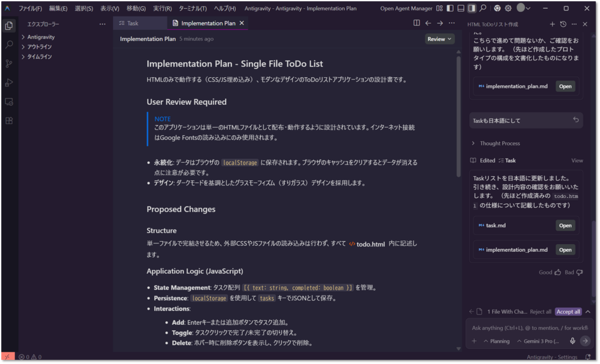Expand the Thought Process section
This screenshot has height=364, width=600.
coord(499,143)
